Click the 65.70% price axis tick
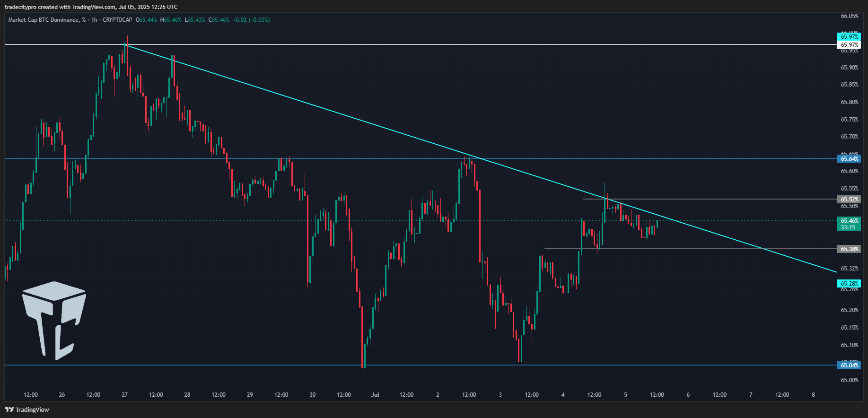 [849, 137]
